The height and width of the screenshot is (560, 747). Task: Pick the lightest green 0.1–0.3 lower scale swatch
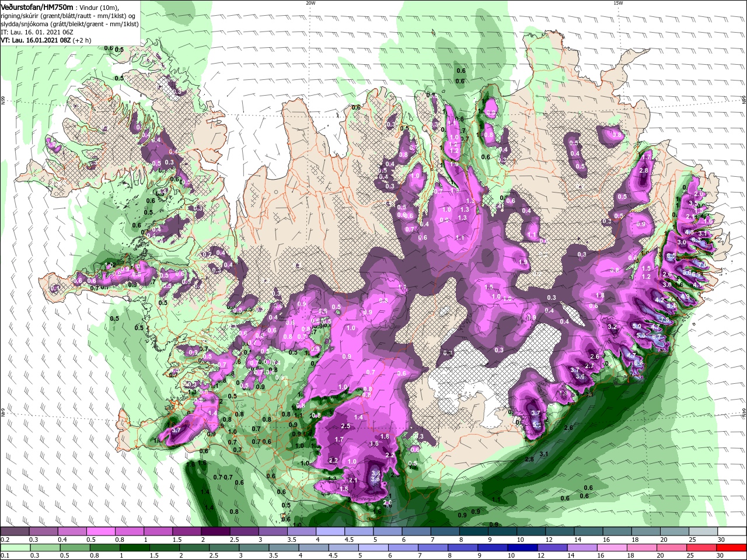coord(15,548)
